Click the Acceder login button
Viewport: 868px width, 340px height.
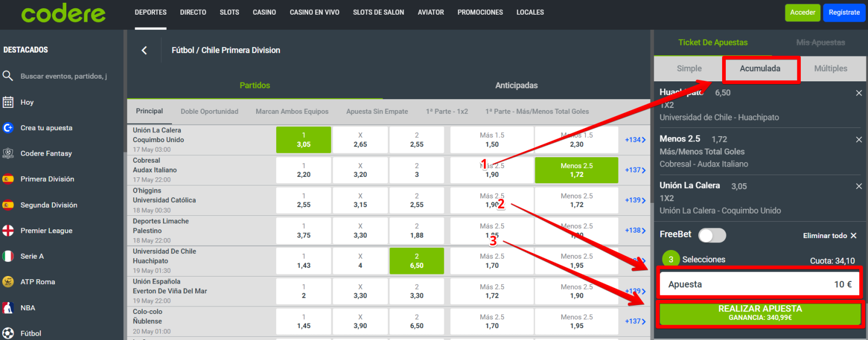[x=803, y=12]
